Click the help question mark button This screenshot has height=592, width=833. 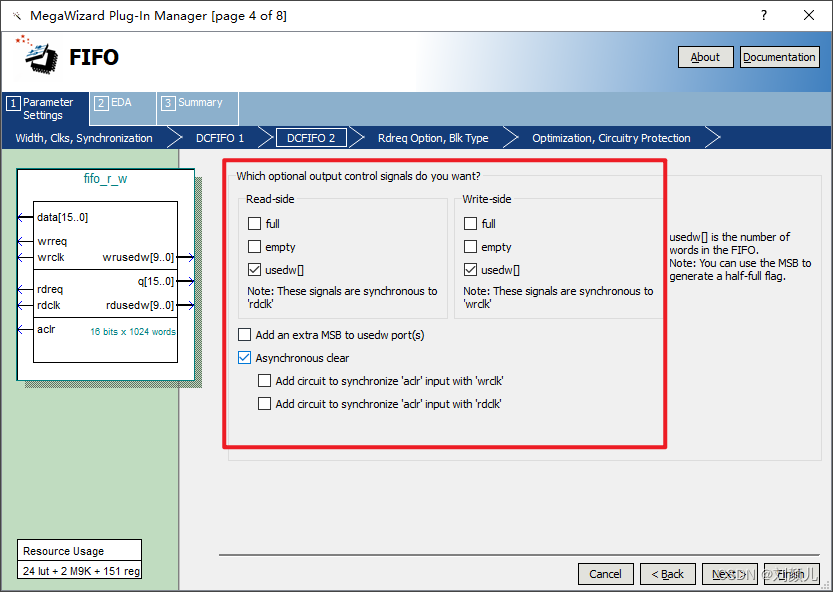click(x=763, y=15)
